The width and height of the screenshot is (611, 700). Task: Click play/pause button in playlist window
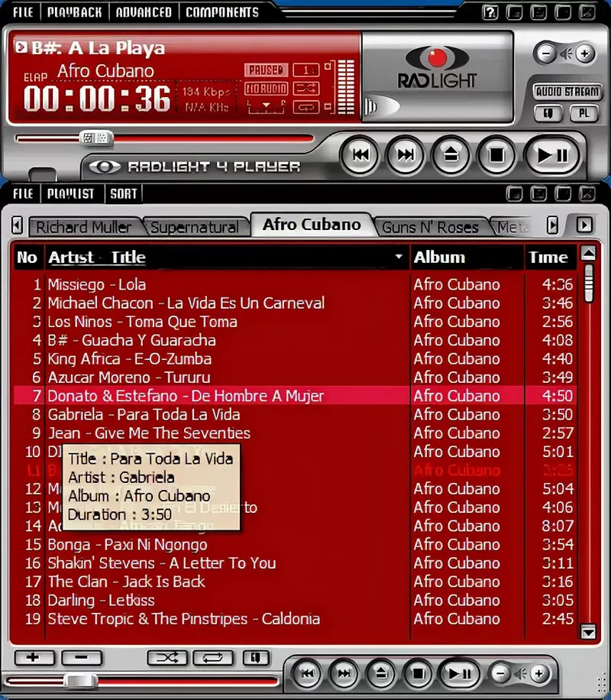459,674
